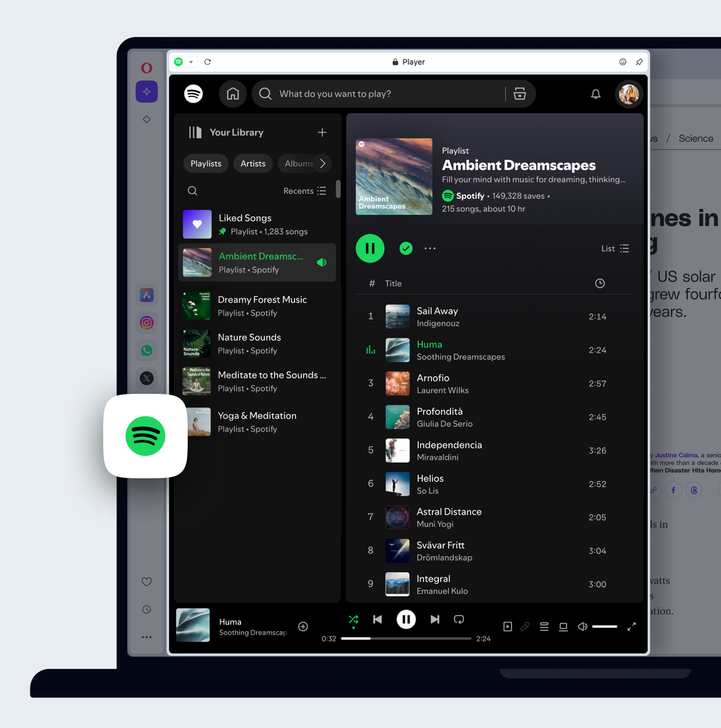Connect to a device
The width and height of the screenshot is (721, 728).
563,627
